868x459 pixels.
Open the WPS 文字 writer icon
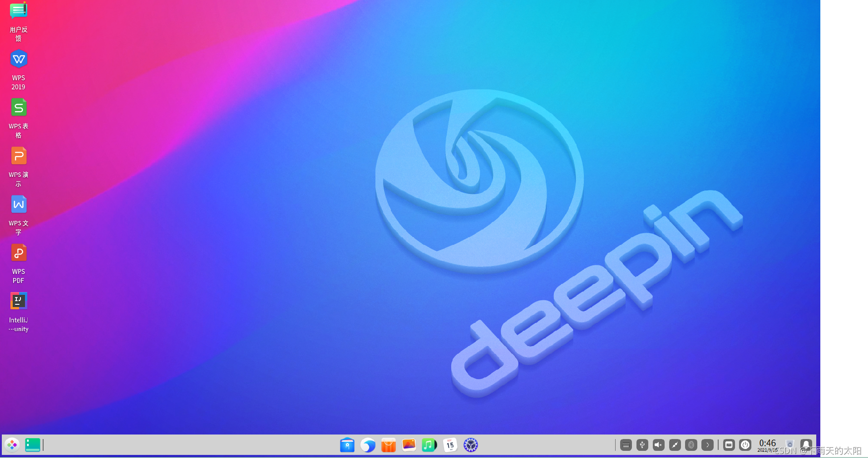[19, 205]
